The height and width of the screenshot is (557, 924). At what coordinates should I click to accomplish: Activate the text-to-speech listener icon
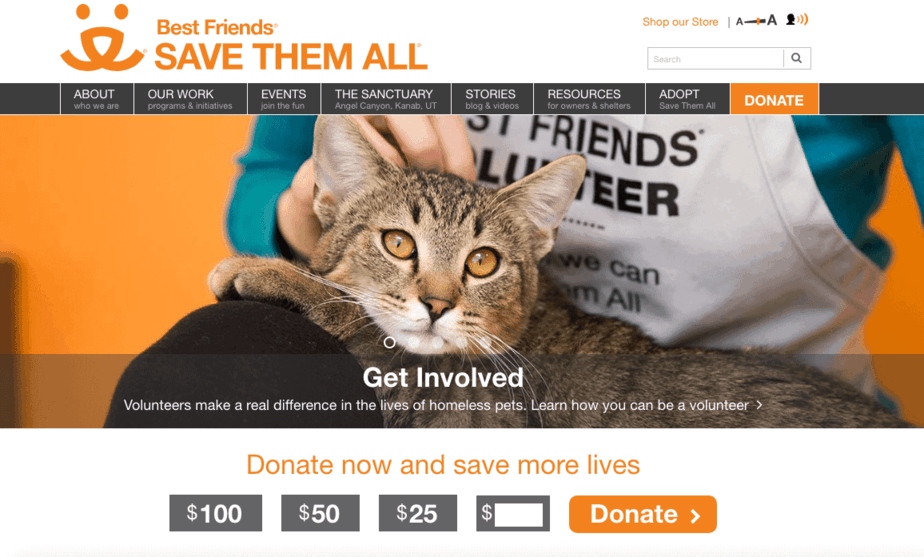point(797,20)
